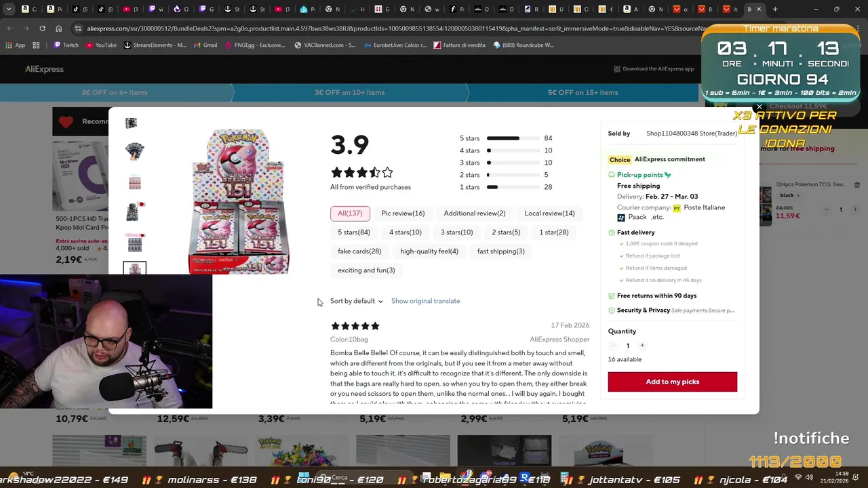Click Download the AliExpress app
This screenshot has width=868, height=488.
pos(654,68)
